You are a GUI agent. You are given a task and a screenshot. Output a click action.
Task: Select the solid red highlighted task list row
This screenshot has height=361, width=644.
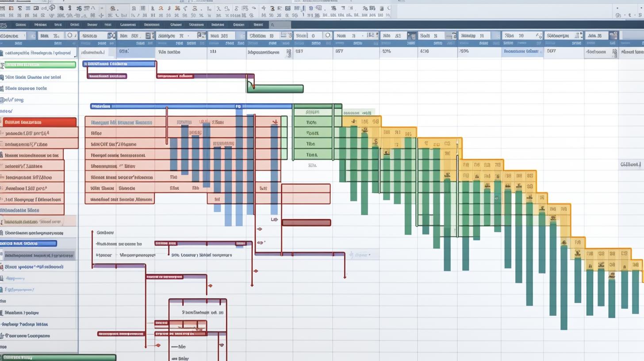pyautogui.click(x=39, y=122)
